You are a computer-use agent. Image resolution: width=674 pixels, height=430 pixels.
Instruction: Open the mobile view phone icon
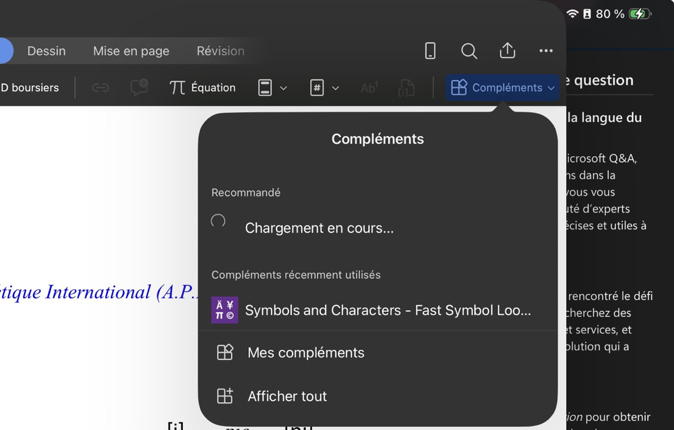point(430,51)
